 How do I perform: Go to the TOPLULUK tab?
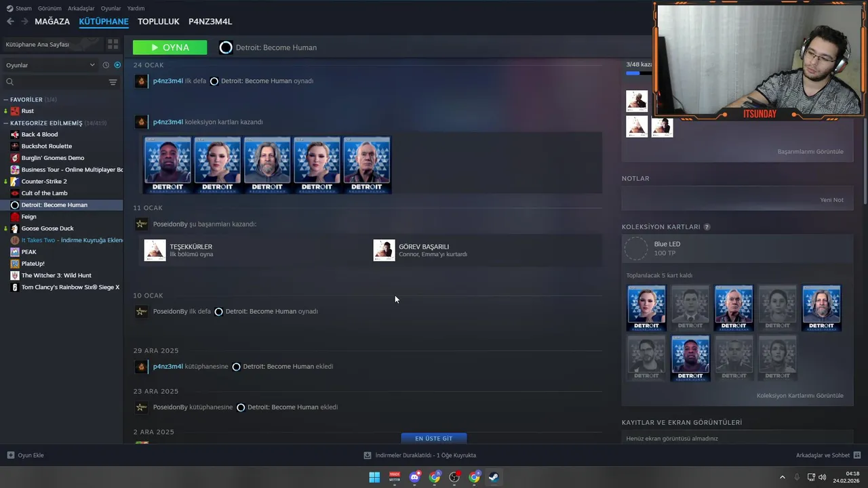point(159,22)
